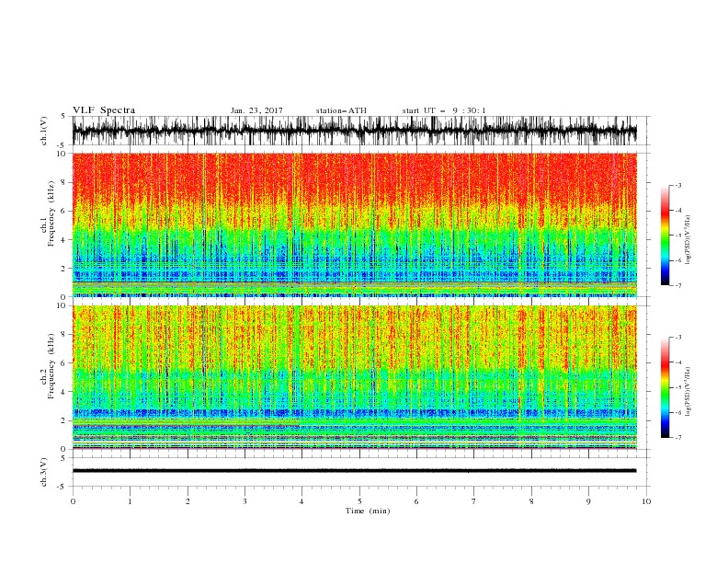Click the ch.1 voltage waveform trace panel

(x=360, y=131)
